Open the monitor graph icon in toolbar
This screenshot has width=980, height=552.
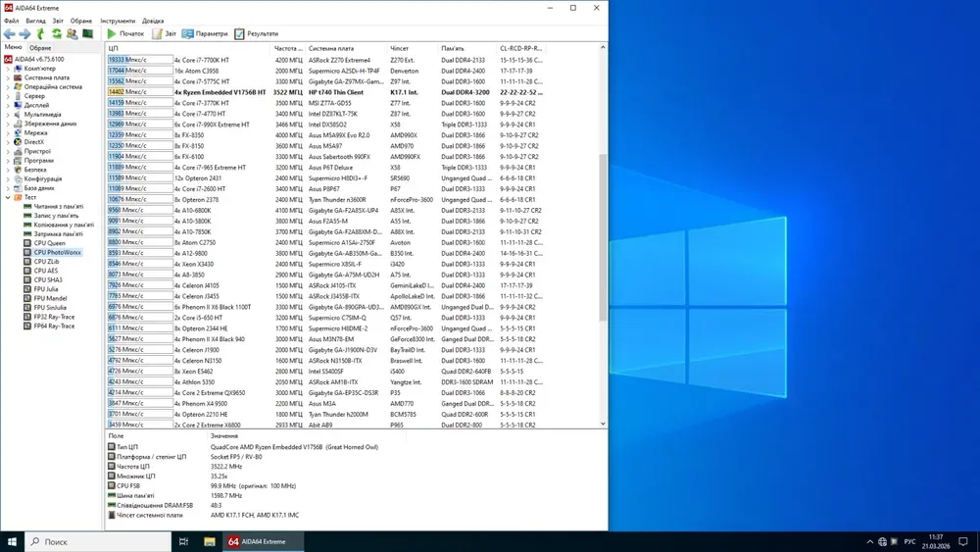pyautogui.click(x=87, y=33)
